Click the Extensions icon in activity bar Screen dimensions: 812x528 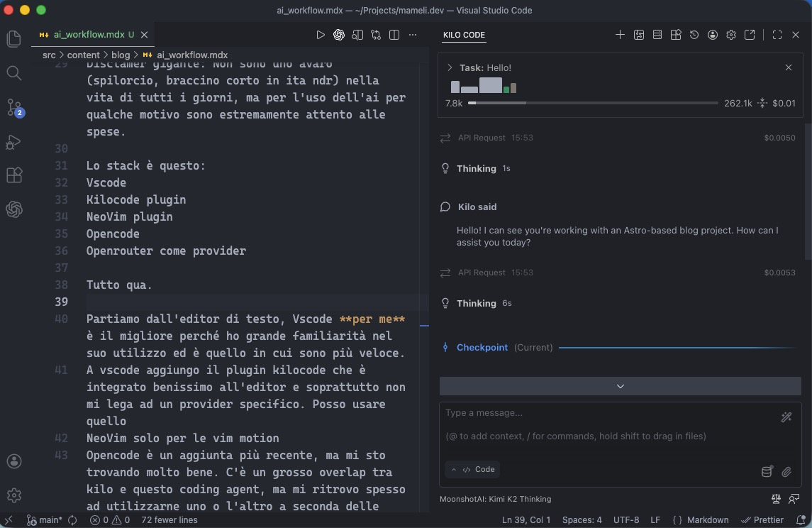pos(14,175)
